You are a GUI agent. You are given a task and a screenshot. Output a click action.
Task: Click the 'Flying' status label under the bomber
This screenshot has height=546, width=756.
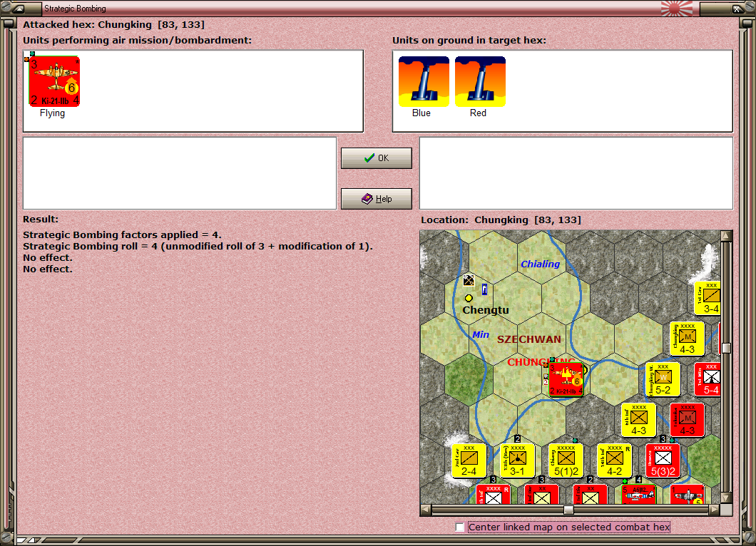[x=52, y=113]
